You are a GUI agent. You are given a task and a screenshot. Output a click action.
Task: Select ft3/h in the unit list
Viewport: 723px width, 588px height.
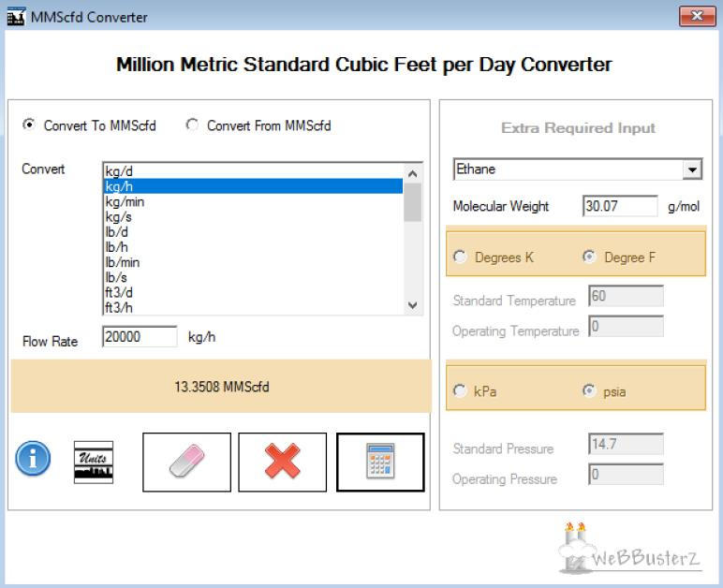(x=253, y=307)
